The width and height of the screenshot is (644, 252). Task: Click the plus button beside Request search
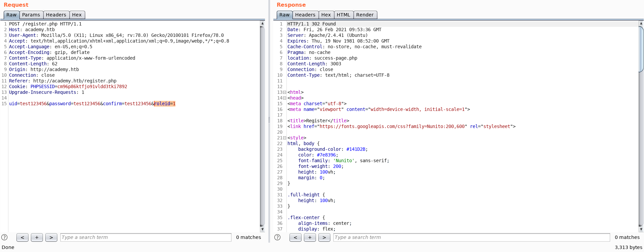(37, 237)
